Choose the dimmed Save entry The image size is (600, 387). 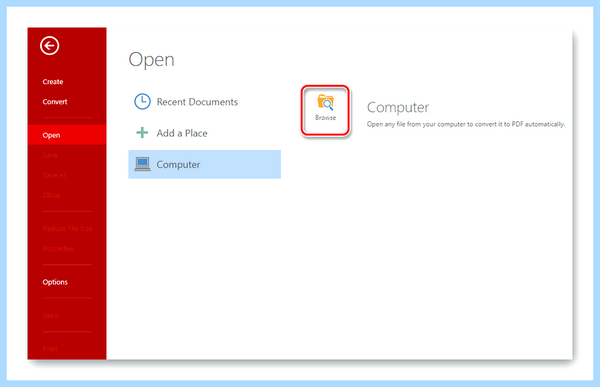(x=50, y=155)
